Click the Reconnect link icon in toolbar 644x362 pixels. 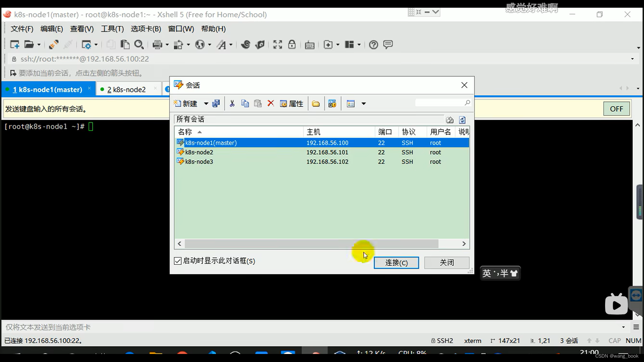point(54,45)
